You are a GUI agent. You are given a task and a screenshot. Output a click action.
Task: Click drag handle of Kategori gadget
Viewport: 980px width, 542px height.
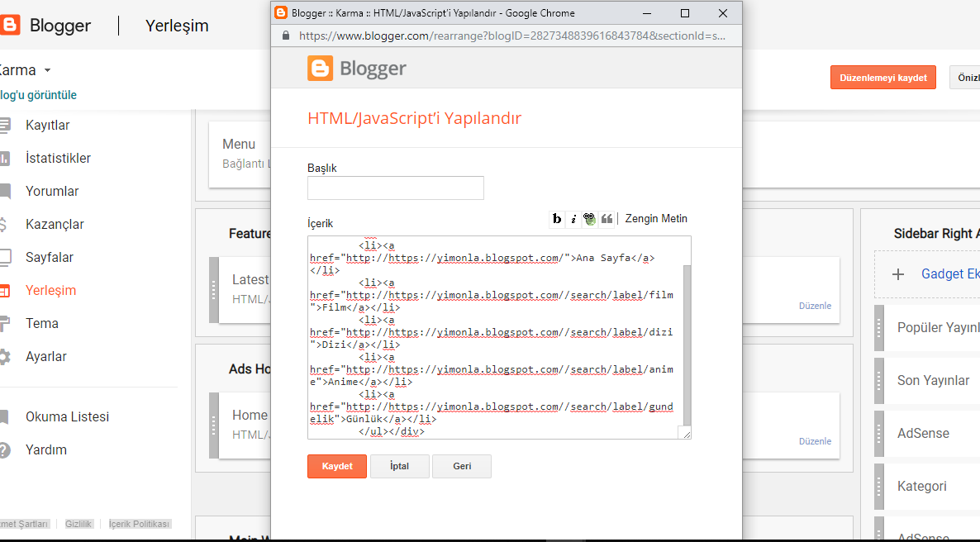879,487
